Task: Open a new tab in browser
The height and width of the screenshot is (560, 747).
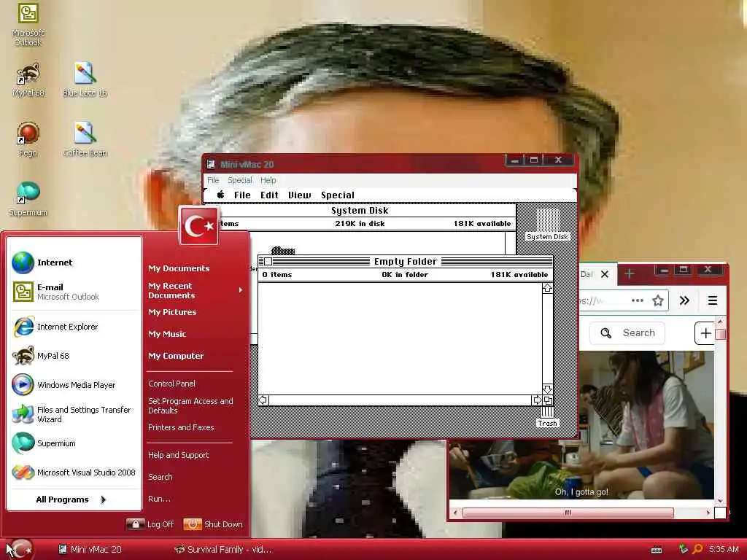Action: coord(630,274)
